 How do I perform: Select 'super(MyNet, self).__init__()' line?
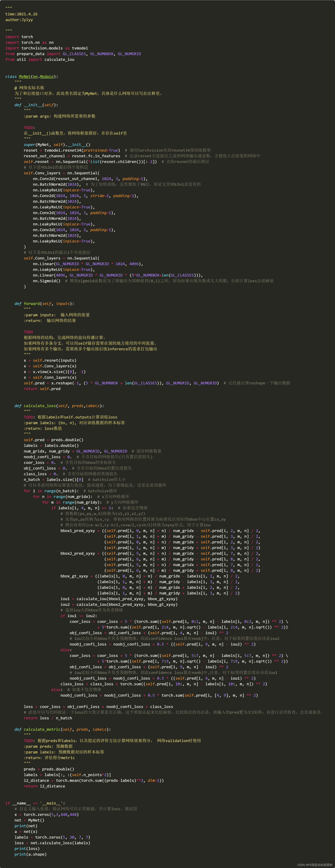click(57, 145)
